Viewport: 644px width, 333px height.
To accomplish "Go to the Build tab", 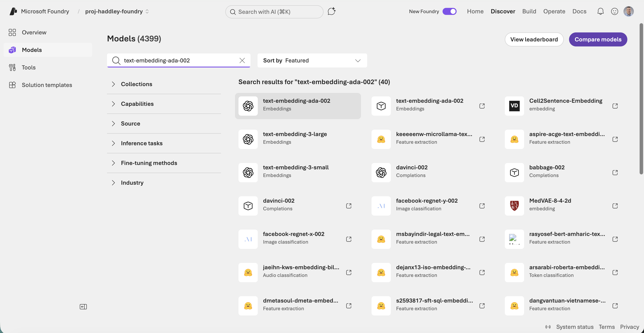I will [529, 11].
